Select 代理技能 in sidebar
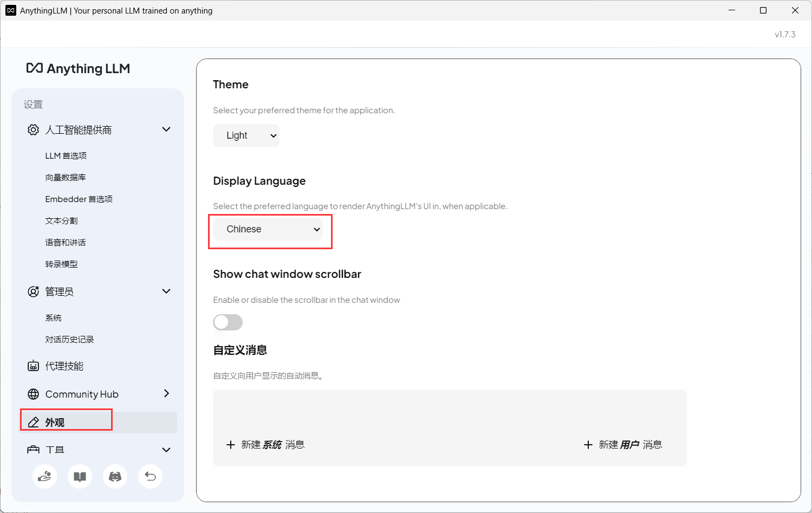Image resolution: width=812 pixels, height=513 pixels. (64, 366)
